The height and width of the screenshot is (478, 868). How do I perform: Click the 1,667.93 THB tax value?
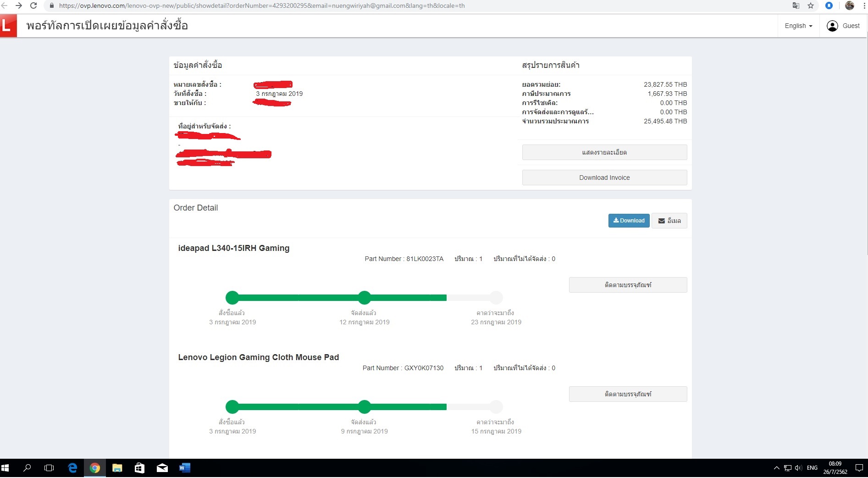tap(667, 94)
